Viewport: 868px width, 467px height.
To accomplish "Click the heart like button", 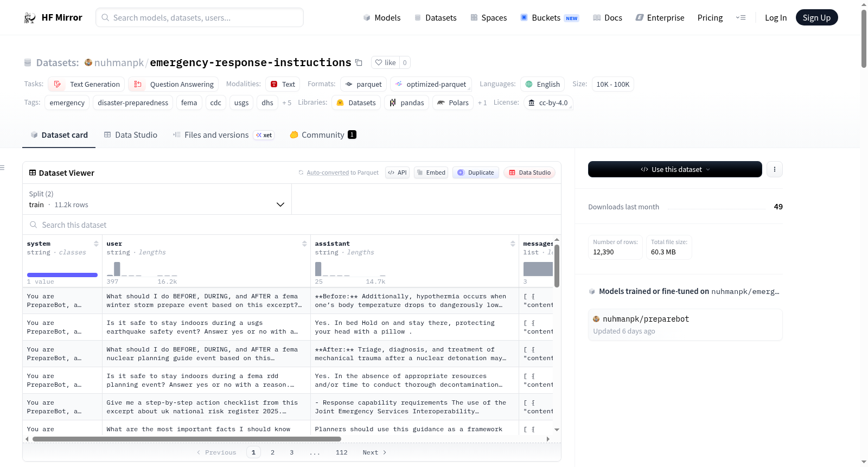I will [x=385, y=62].
